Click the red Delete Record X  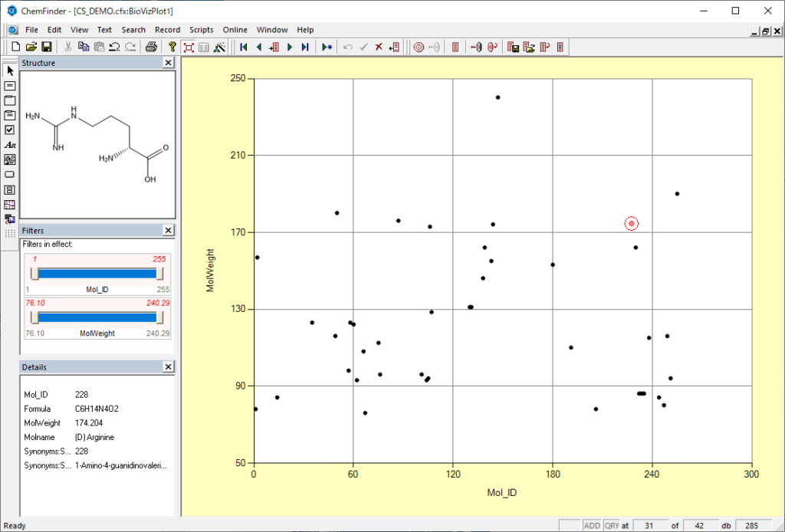379,47
